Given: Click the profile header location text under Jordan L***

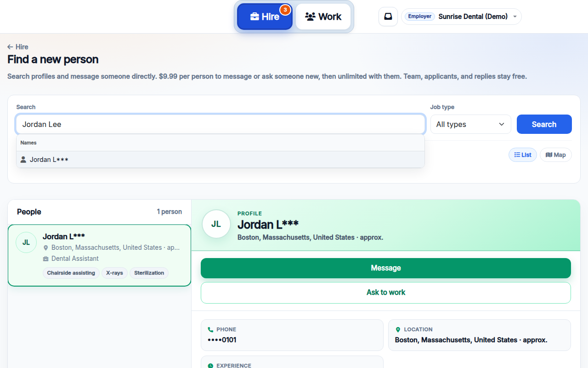Looking at the screenshot, I should pyautogui.click(x=310, y=237).
